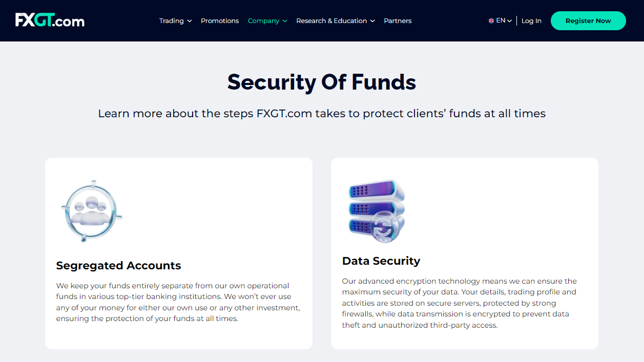Click the FXGT.com logo
Image resolution: width=644 pixels, height=362 pixels.
click(x=50, y=20)
